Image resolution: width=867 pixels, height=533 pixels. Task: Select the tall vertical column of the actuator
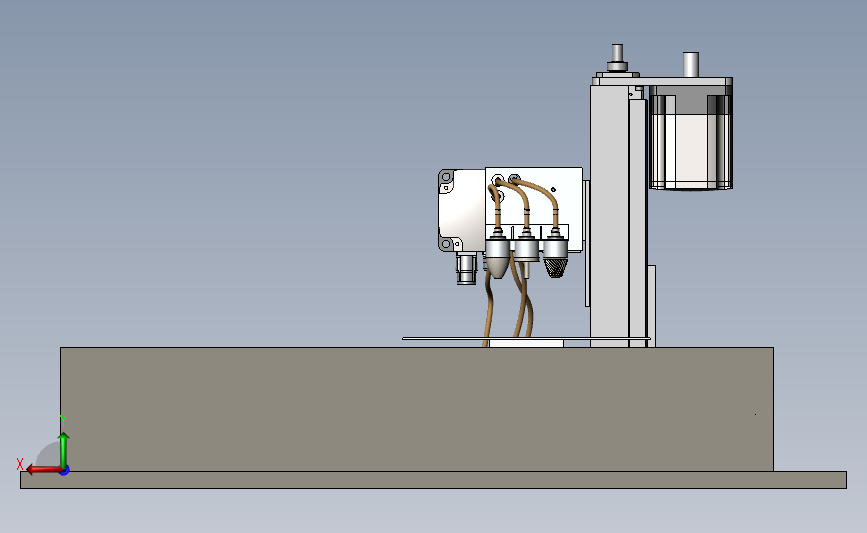[609, 216]
